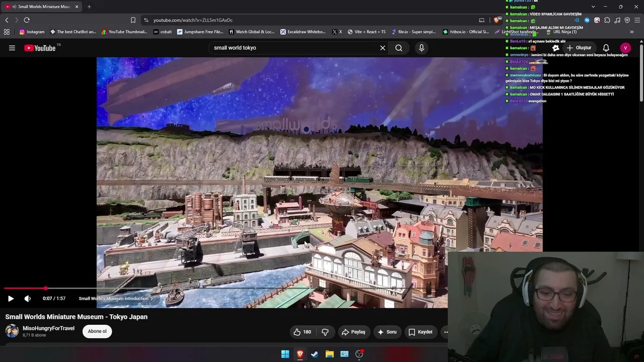644x362 pixels.
Task: Clear the search box with the X
Action: [382, 48]
